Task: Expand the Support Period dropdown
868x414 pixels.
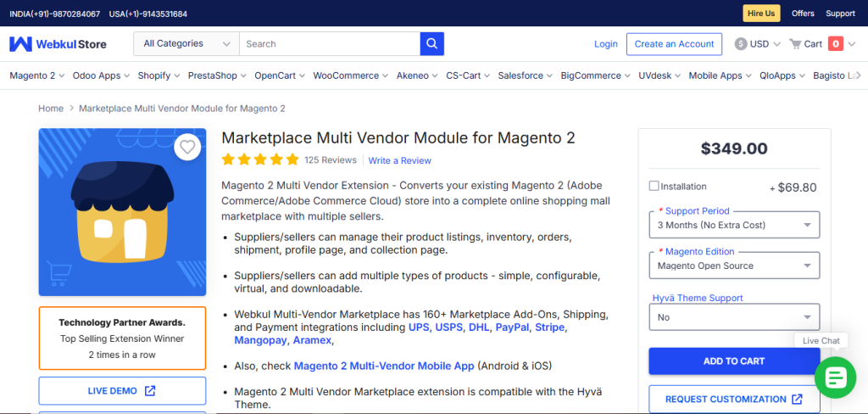Action: click(734, 225)
